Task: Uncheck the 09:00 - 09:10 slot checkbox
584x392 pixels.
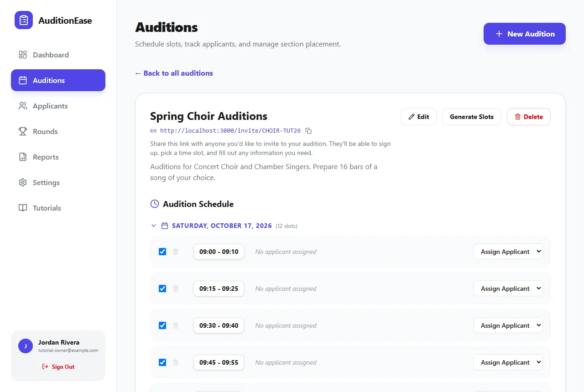Action: click(162, 252)
